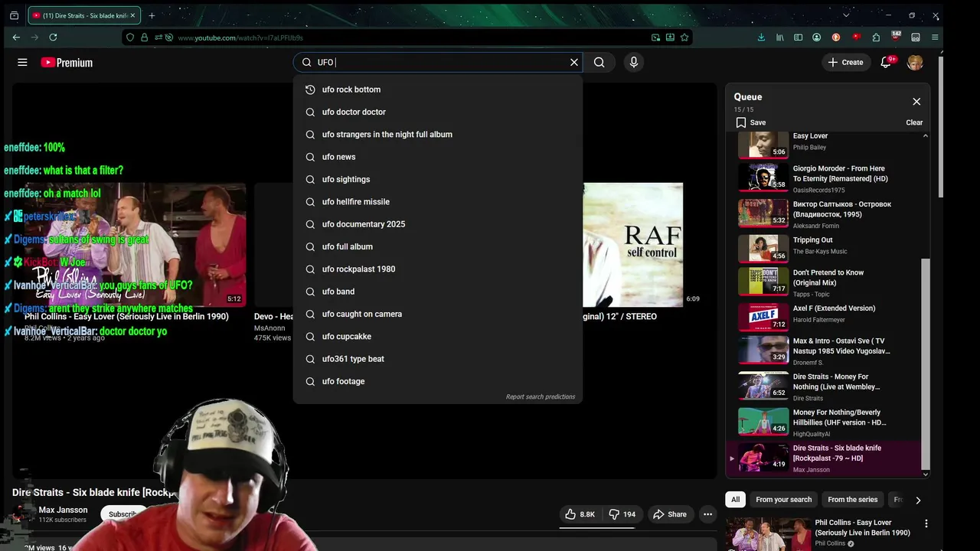Choose suggestion ufo cupcakke
Screen dimensions: 980x551
tap(438, 337)
